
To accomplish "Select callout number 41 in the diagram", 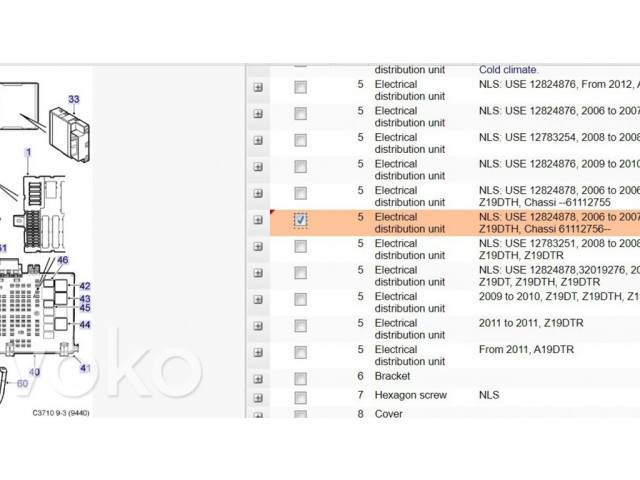I will [85, 368].
